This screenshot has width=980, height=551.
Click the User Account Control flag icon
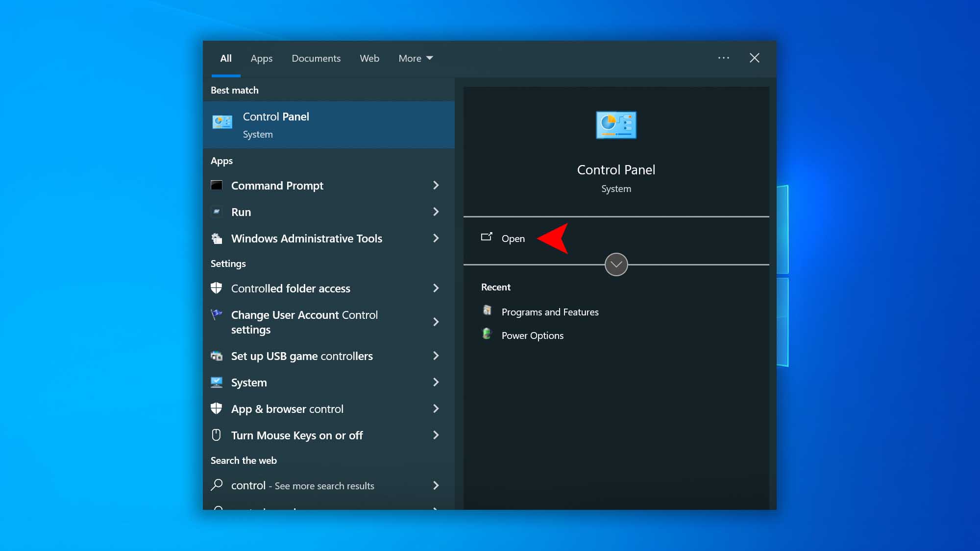tap(216, 314)
